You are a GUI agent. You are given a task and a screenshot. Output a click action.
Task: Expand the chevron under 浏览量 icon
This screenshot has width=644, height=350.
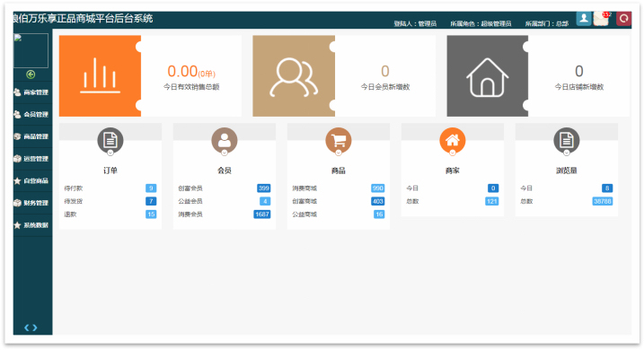pyautogui.click(x=567, y=153)
